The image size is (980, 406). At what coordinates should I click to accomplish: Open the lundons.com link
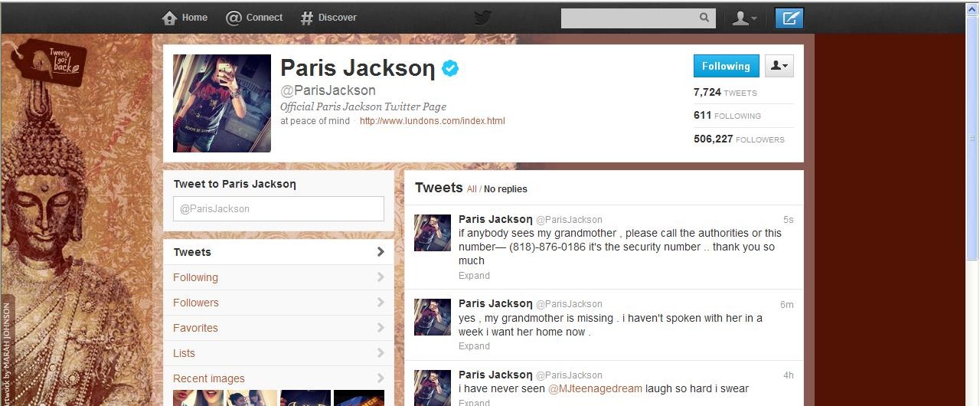[433, 121]
